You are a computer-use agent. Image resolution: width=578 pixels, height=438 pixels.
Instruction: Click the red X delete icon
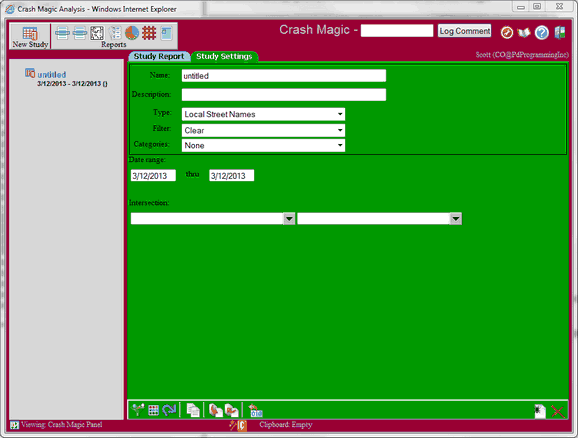point(558,411)
